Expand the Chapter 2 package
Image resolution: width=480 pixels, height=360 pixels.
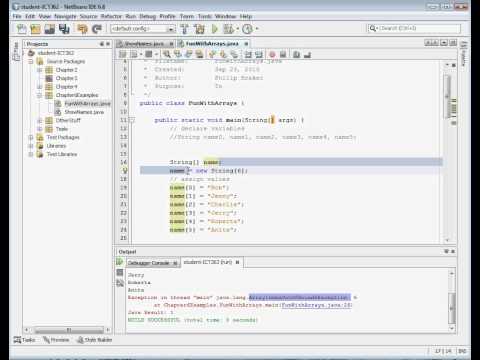[39, 70]
